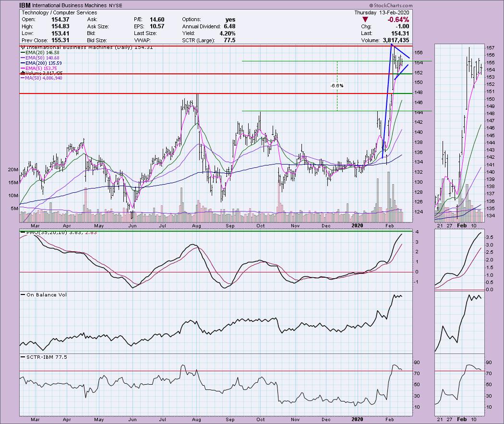Open the zoomed price thumbnail panel
The height and width of the screenshot is (424, 504).
459,133
